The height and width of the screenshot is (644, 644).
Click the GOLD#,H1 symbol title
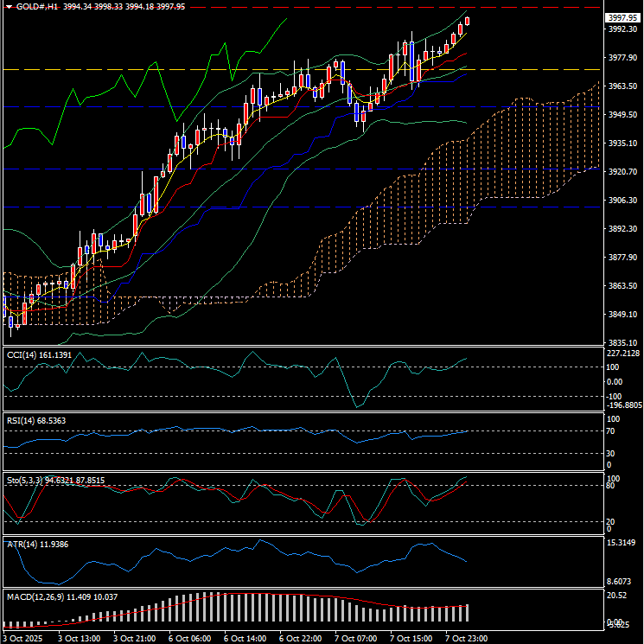pyautogui.click(x=37, y=6)
